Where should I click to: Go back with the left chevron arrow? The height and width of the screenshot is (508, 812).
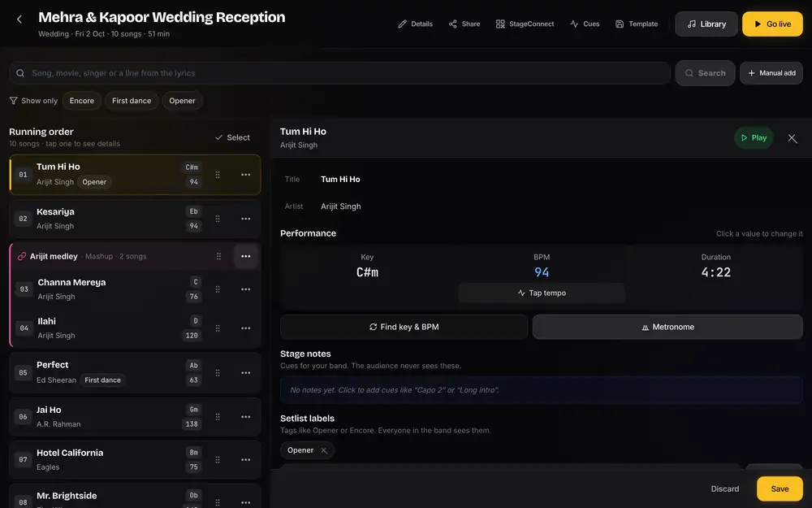[x=19, y=20]
